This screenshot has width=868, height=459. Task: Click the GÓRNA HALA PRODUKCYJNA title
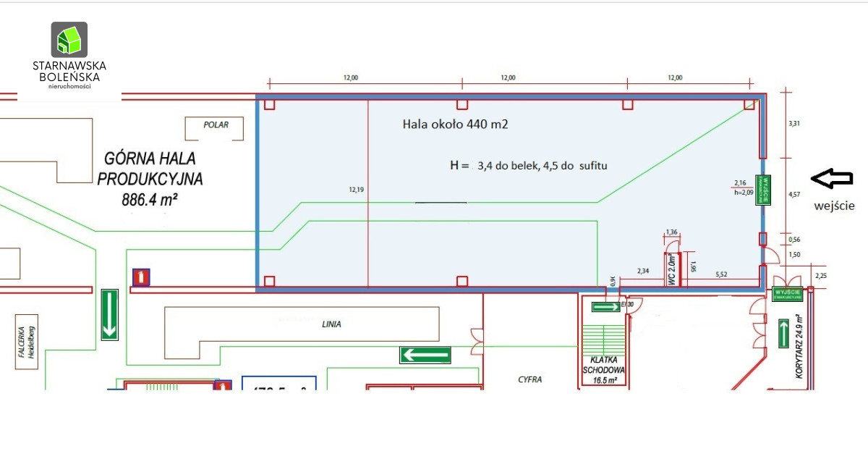pyautogui.click(x=150, y=168)
